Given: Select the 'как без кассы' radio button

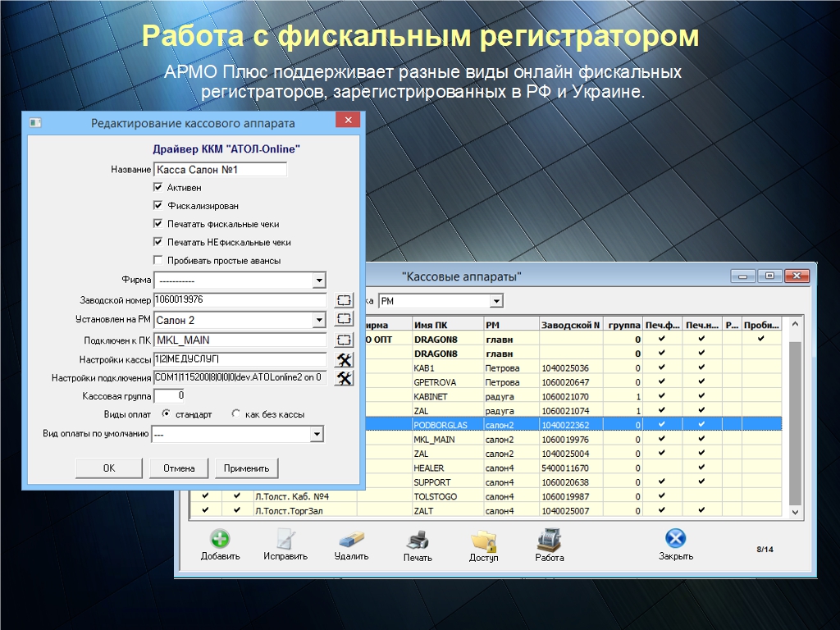Looking at the screenshot, I should pos(236,414).
